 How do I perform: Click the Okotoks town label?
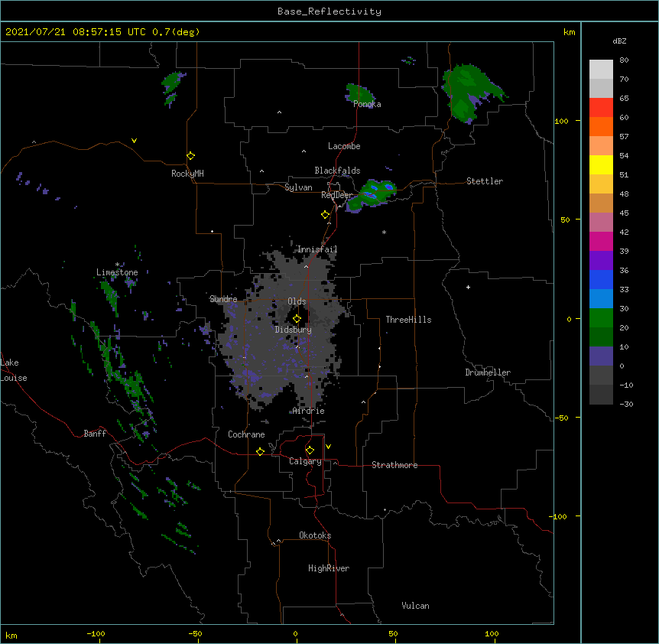pos(315,535)
